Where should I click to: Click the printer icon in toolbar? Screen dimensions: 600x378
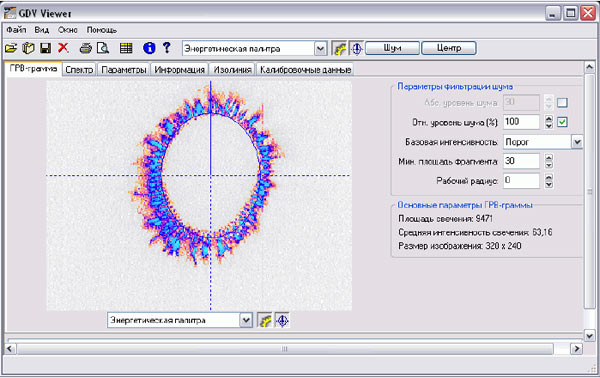point(86,48)
